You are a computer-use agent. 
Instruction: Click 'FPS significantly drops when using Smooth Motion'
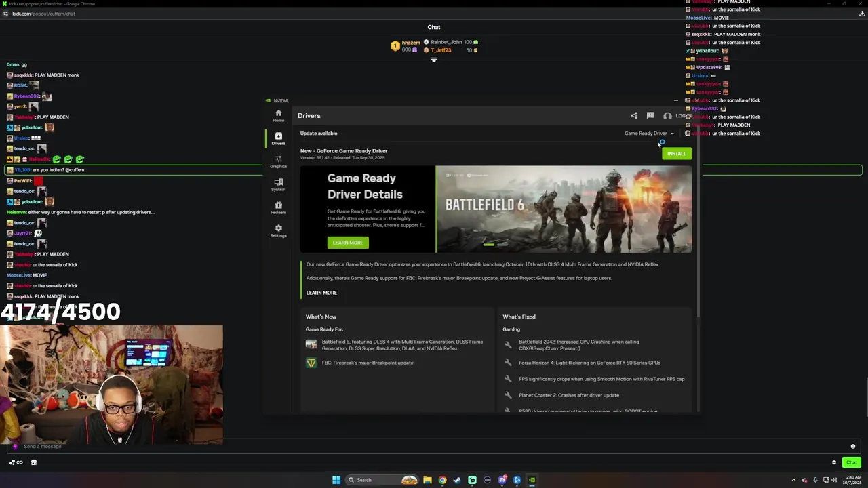(x=601, y=379)
